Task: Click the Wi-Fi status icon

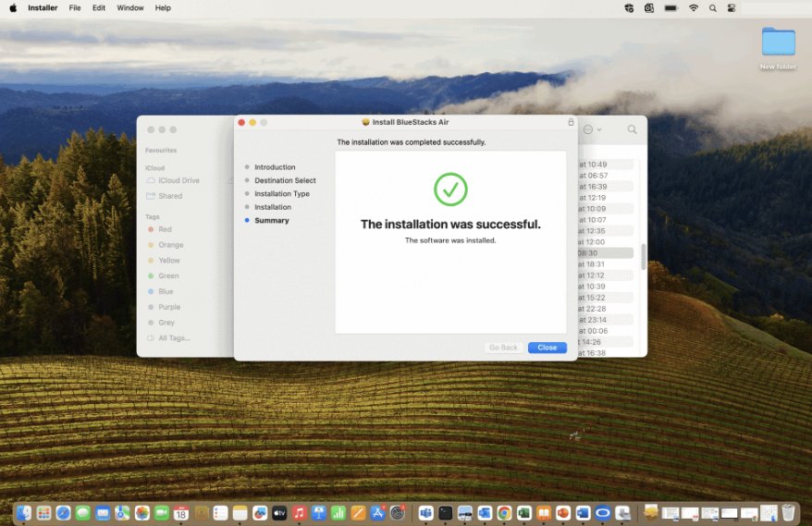Action: [x=694, y=7]
